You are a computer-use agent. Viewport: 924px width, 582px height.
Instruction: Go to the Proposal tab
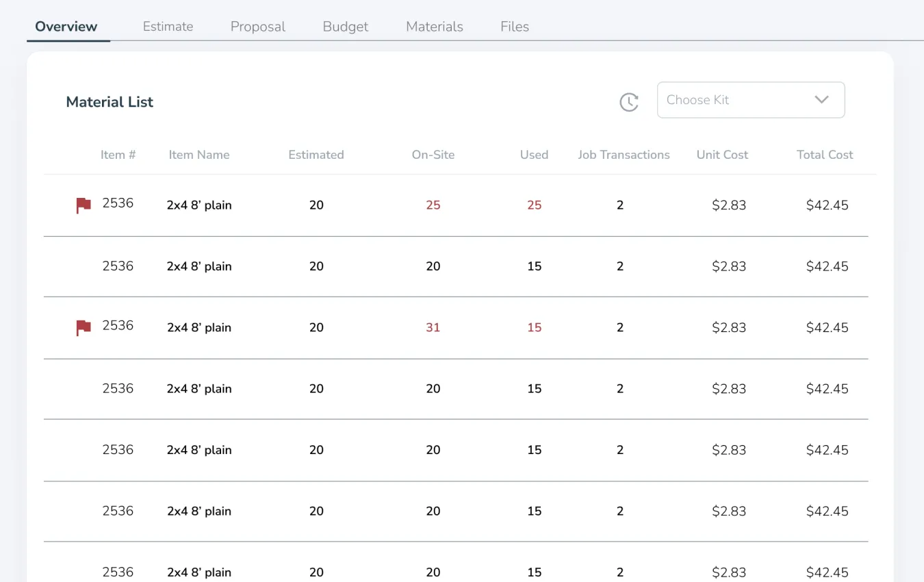(x=258, y=27)
